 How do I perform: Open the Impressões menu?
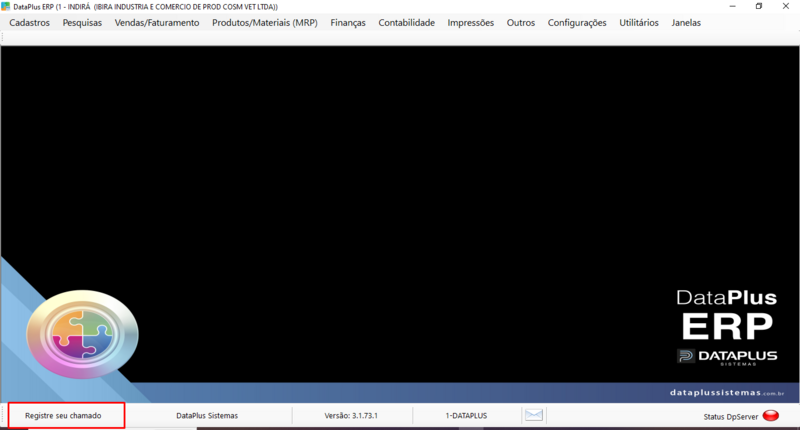[x=470, y=23]
